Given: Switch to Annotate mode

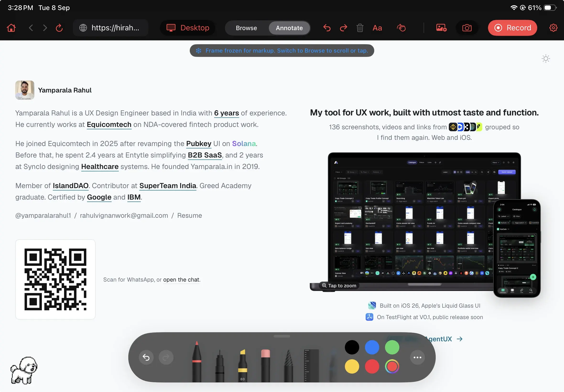Looking at the screenshot, I should (289, 28).
